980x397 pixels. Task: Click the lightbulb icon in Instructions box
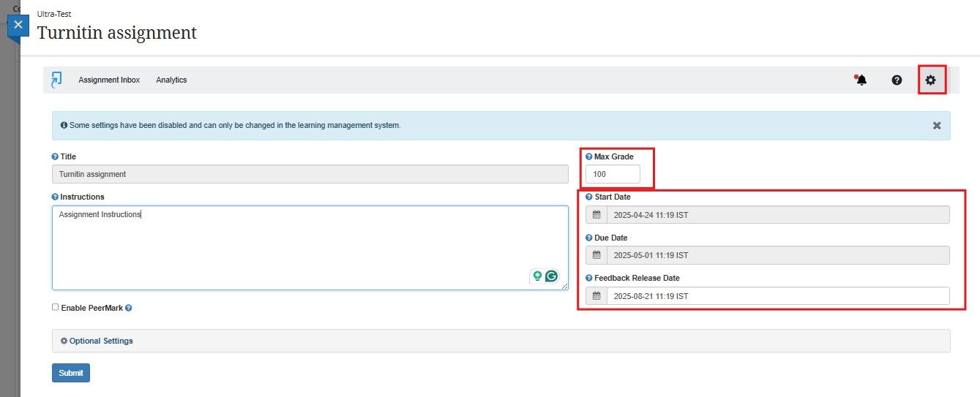(x=537, y=276)
